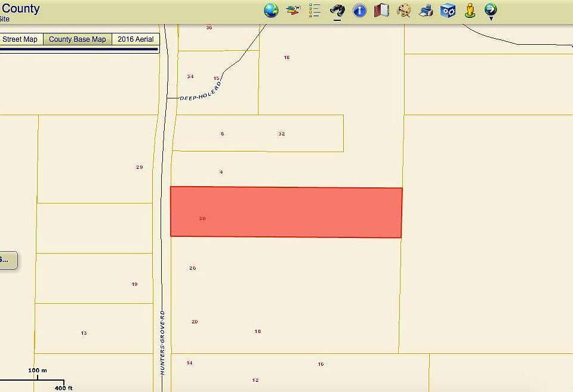Switch to the Street Map basemap
The width and height of the screenshot is (573, 392).
click(20, 39)
